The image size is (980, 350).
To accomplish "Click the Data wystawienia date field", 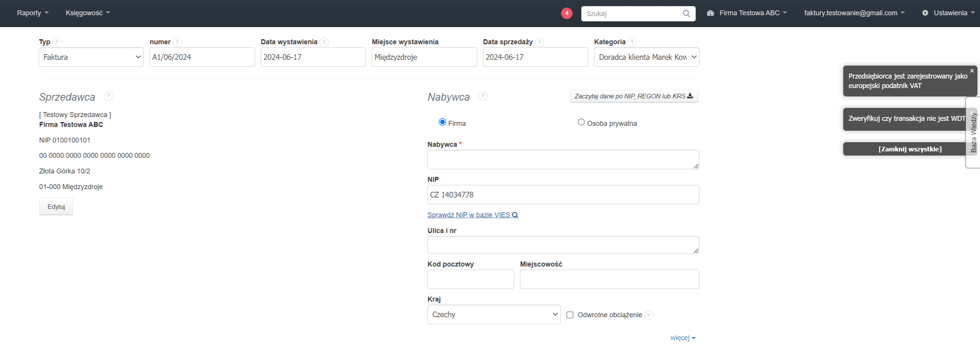I will point(313,57).
